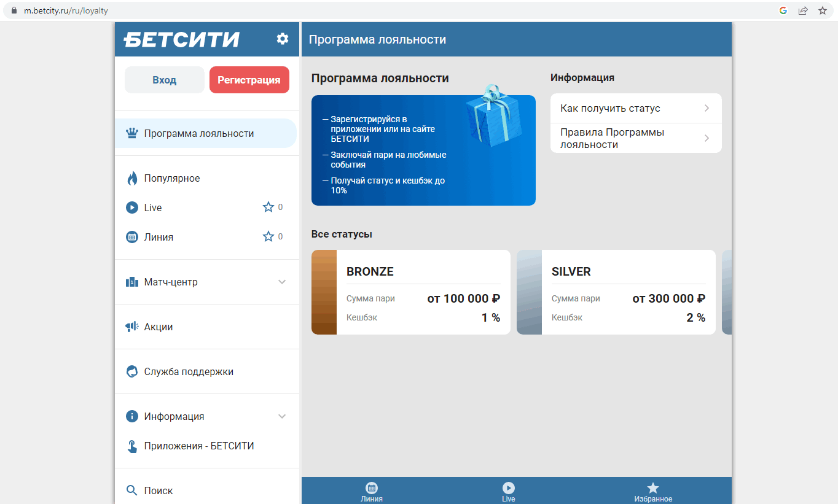Toggle the favorites star next to Live
Viewport: 838px width, 504px height.
(x=268, y=207)
